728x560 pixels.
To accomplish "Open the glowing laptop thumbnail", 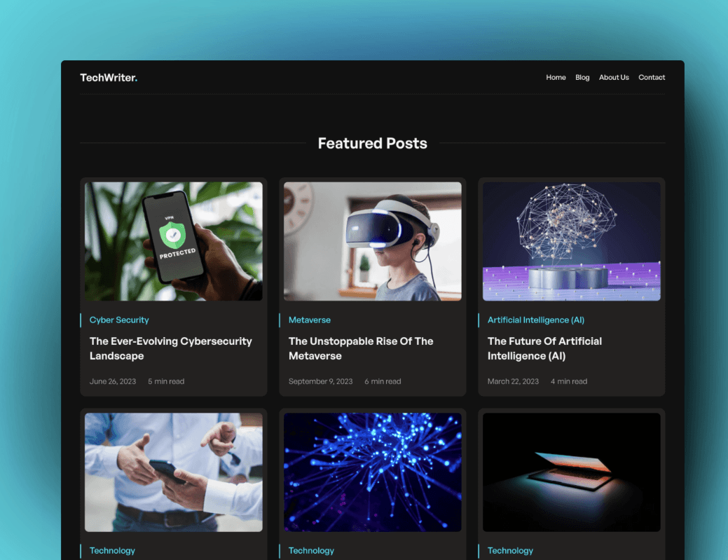I will [x=572, y=472].
